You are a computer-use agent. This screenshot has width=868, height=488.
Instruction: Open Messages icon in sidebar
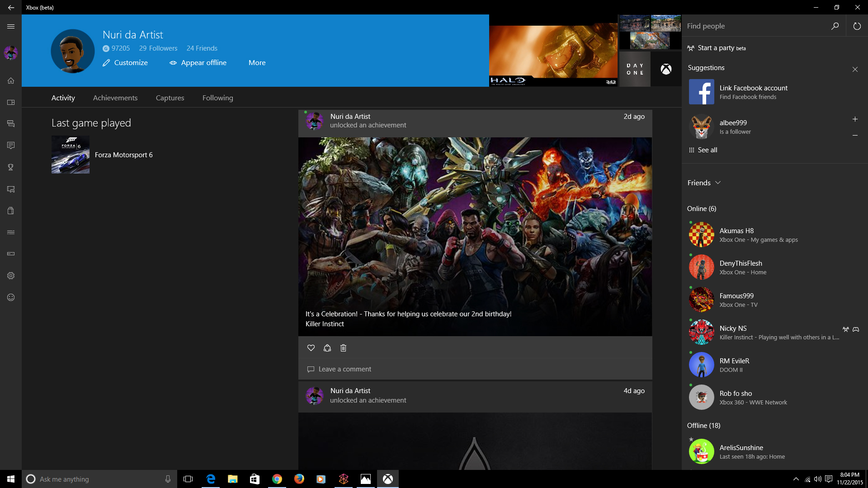coord(11,145)
